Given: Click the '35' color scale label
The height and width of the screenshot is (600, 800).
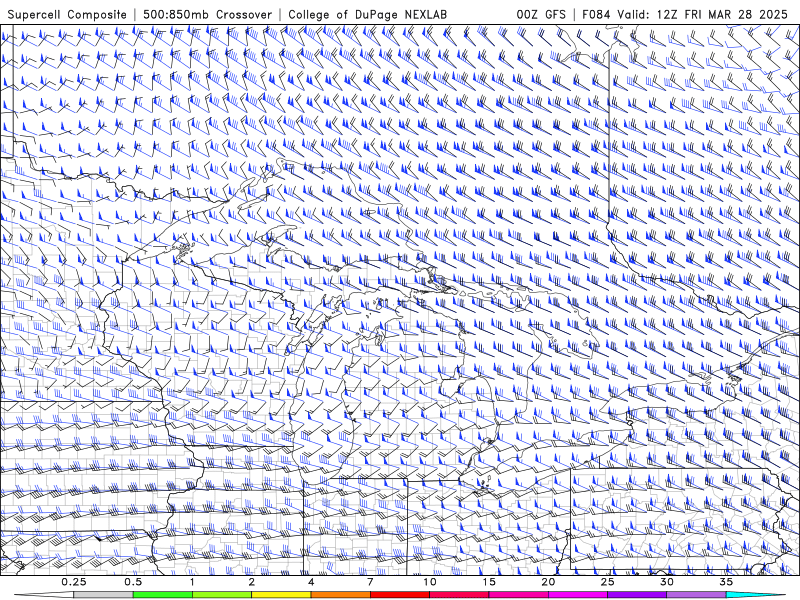Looking at the screenshot, I should click(727, 582).
